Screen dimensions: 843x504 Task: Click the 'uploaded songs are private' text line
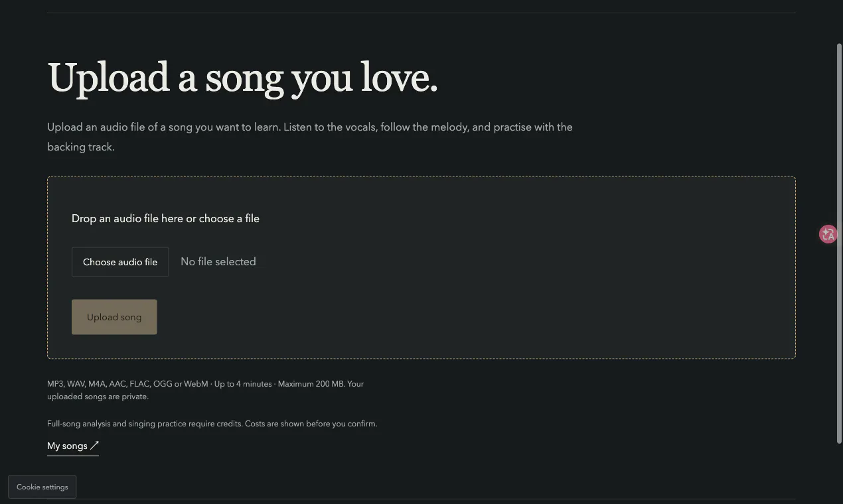click(x=98, y=397)
